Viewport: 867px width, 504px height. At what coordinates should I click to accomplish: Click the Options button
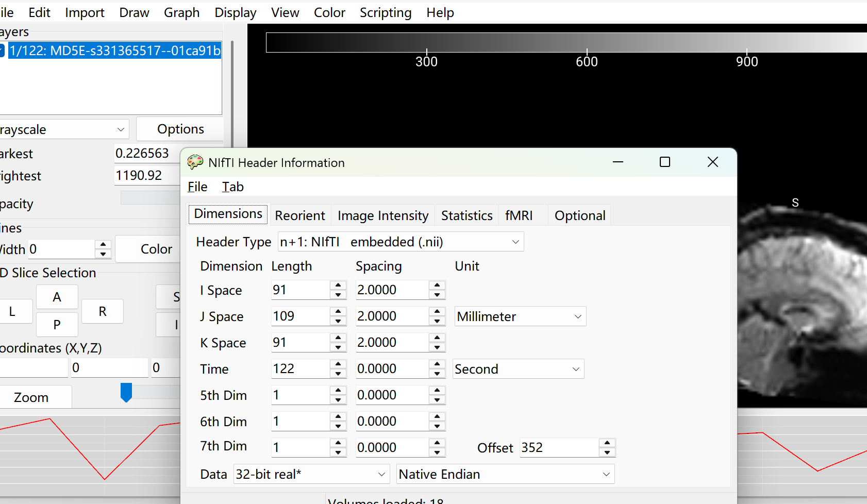(x=180, y=129)
